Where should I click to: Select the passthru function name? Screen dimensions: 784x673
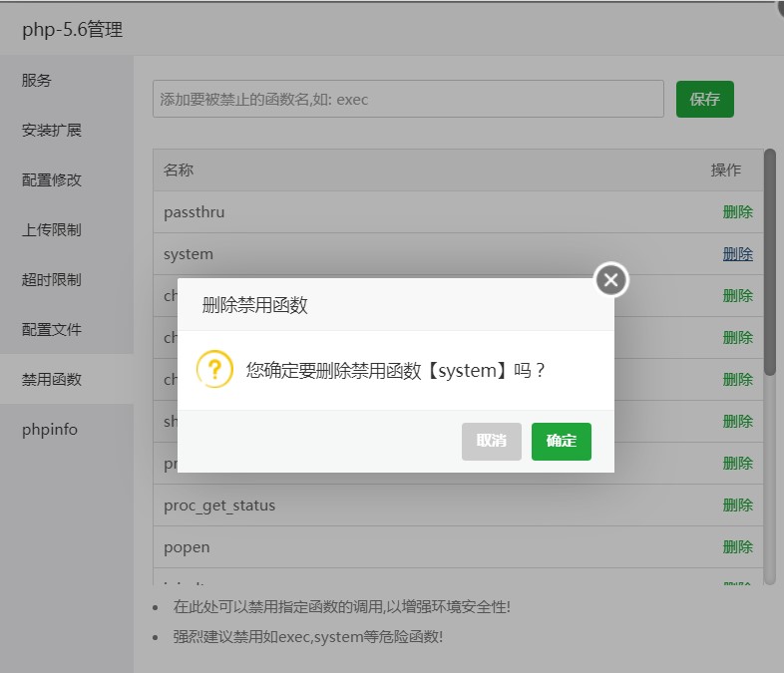tap(194, 212)
